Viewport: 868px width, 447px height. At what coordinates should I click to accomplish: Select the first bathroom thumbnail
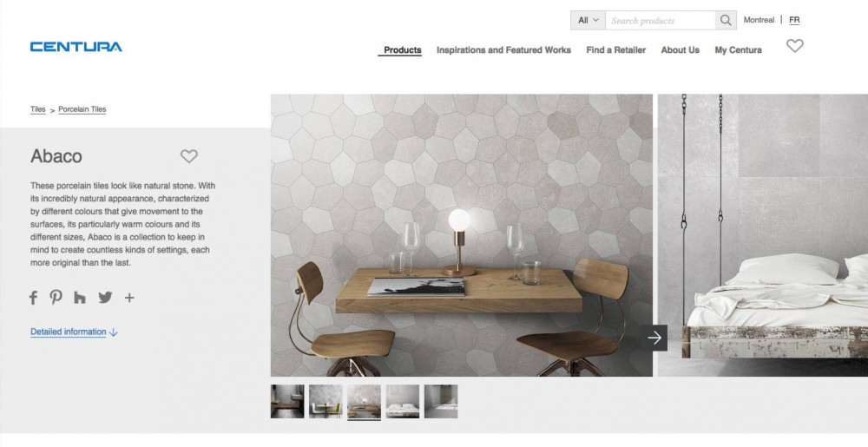(x=287, y=402)
